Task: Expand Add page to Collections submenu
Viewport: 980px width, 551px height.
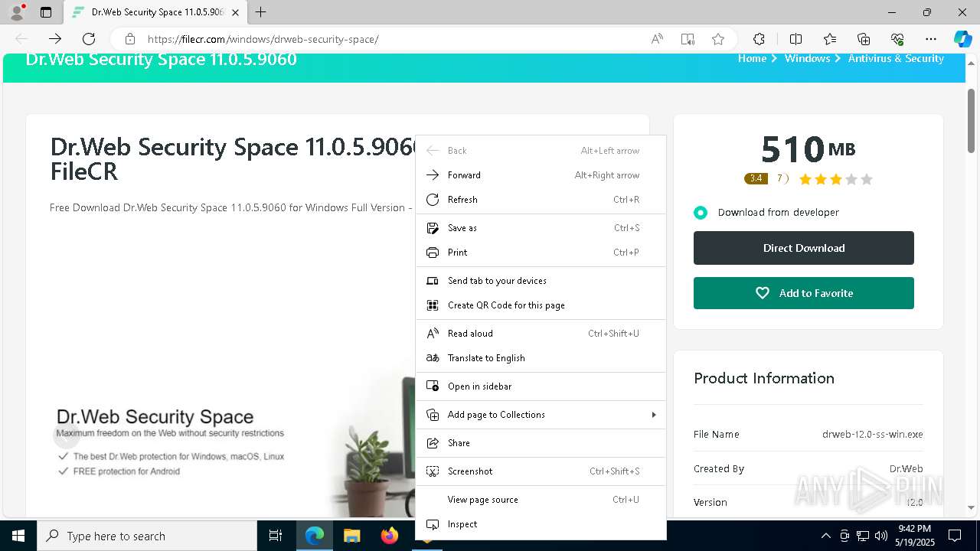Action: pyautogui.click(x=541, y=415)
